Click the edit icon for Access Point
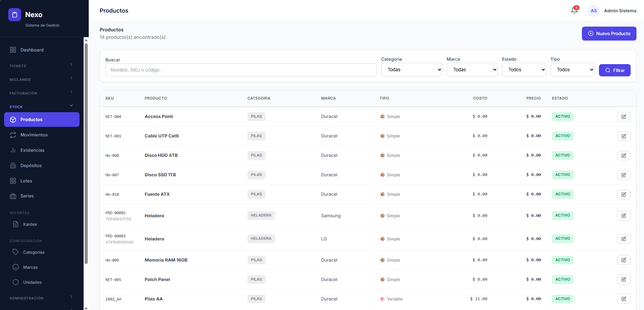This screenshot has height=310, width=644. [624, 117]
